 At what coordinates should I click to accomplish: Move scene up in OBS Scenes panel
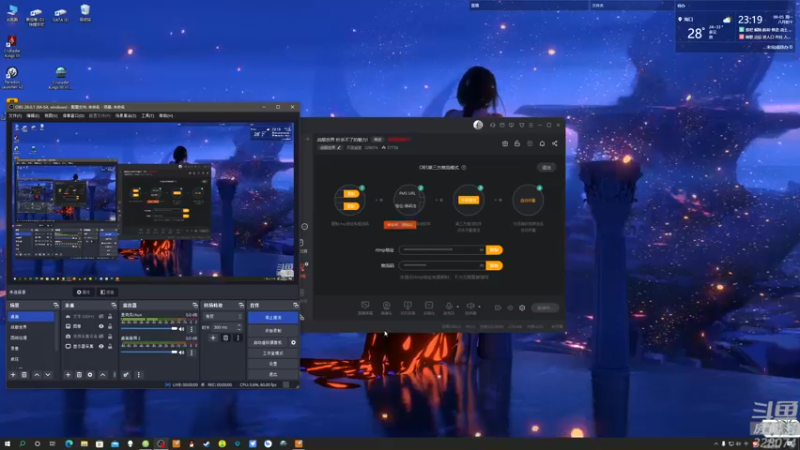point(37,374)
